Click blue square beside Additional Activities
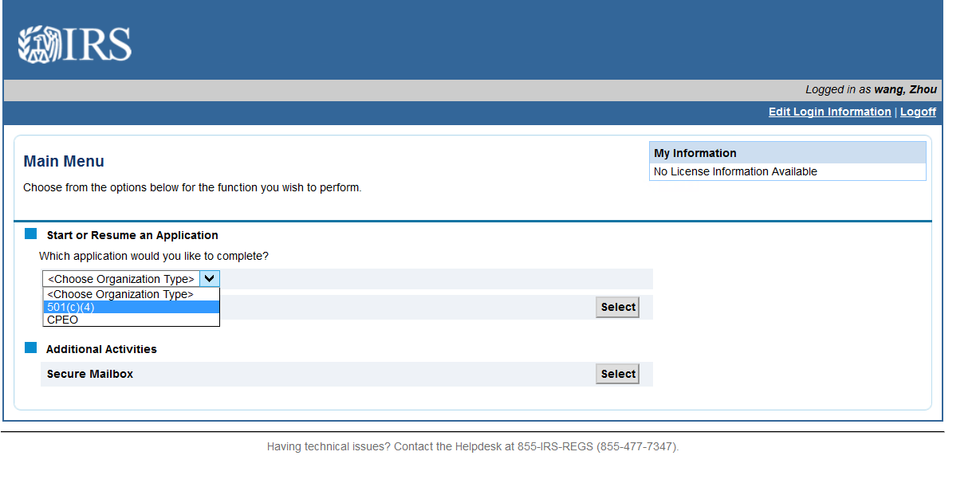The height and width of the screenshot is (483, 980). point(31,348)
